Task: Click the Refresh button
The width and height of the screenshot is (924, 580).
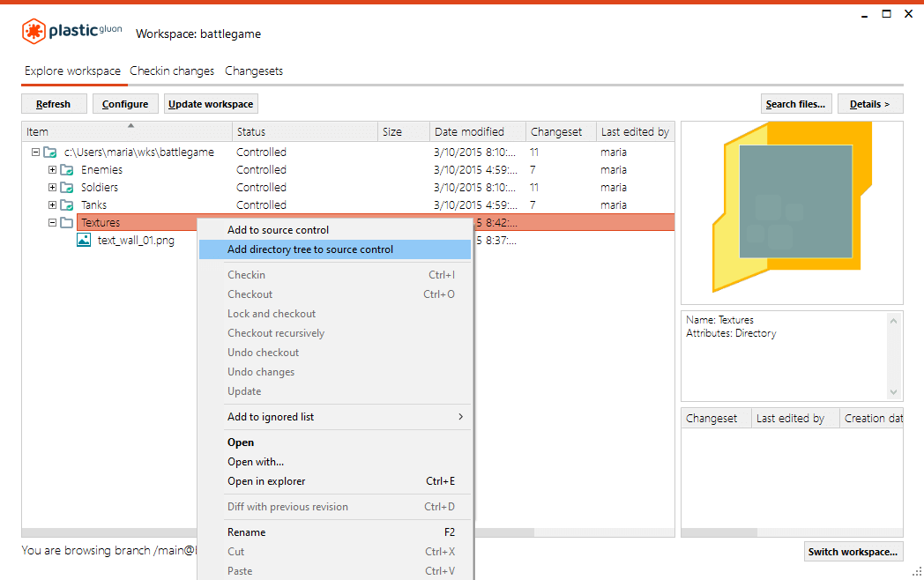Action: click(54, 104)
